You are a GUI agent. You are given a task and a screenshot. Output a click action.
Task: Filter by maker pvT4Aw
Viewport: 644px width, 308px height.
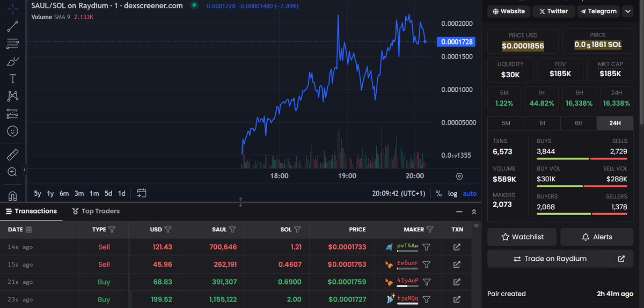[x=426, y=247]
